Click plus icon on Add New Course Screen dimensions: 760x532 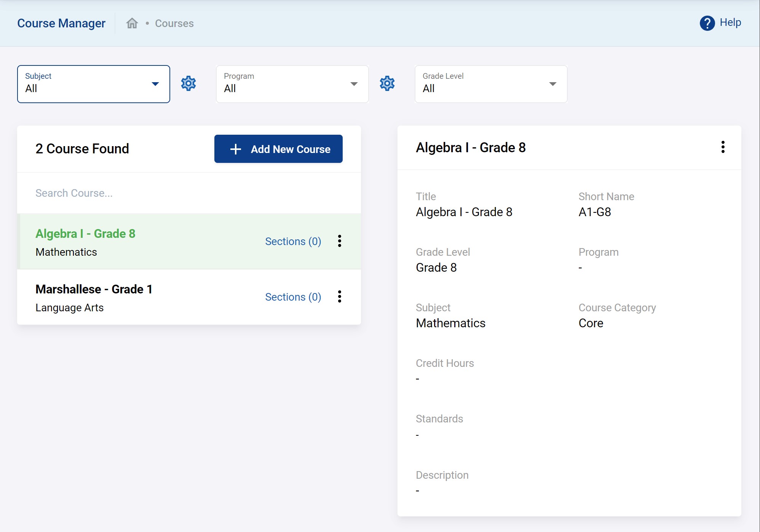tap(236, 149)
